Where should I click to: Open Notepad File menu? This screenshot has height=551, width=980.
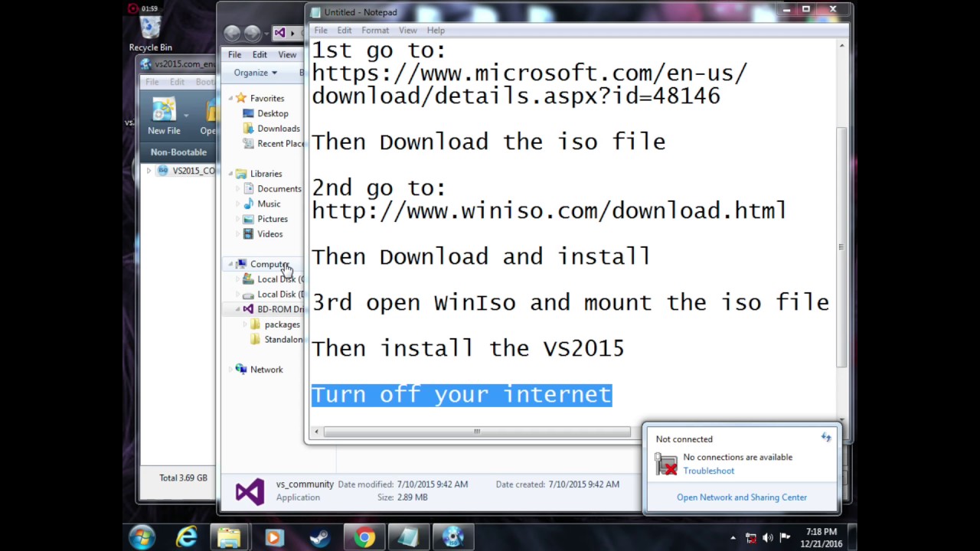321,30
